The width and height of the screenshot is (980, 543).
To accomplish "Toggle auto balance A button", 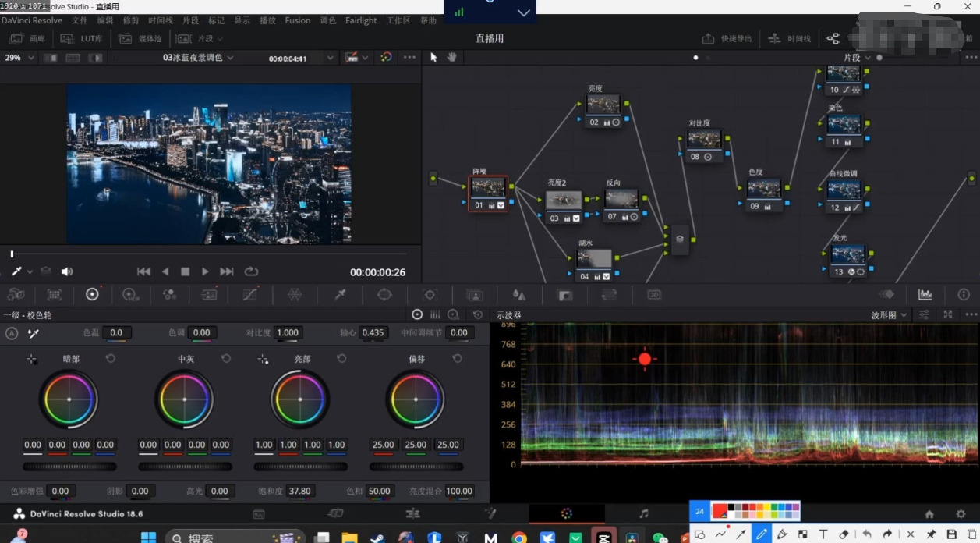I will (12, 333).
